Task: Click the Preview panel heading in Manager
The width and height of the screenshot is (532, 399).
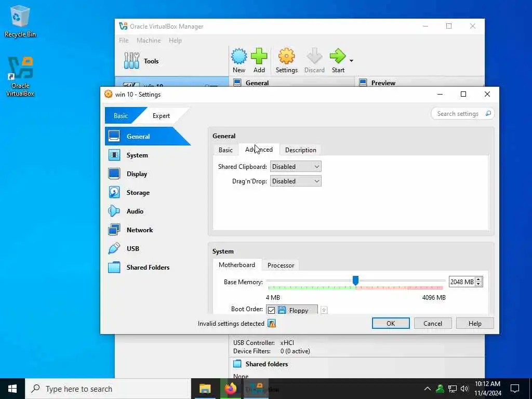Action: tap(383, 83)
